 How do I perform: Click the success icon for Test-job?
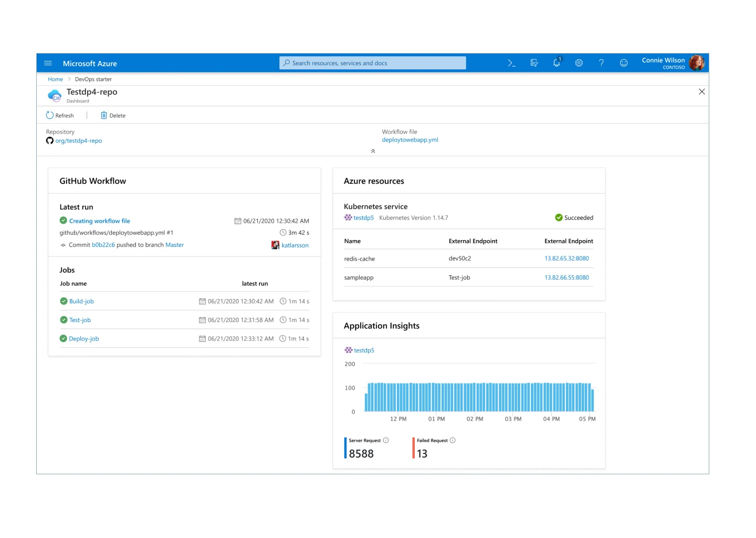(x=64, y=320)
